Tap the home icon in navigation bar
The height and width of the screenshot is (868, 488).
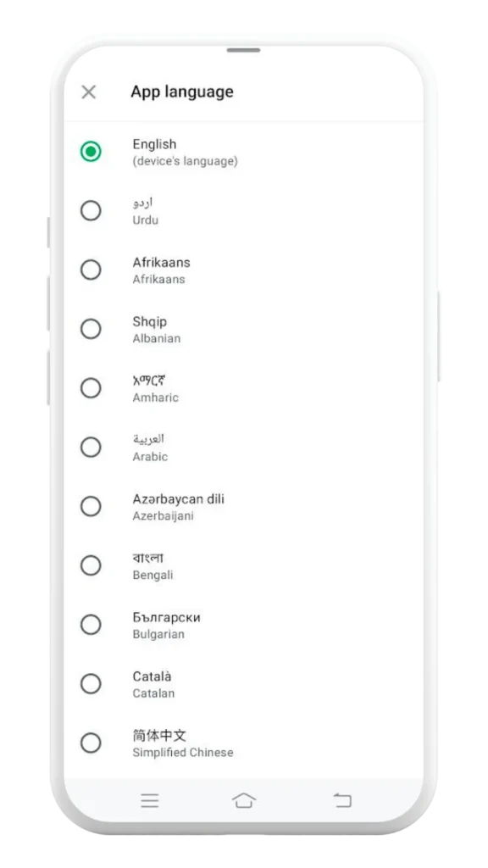point(244,799)
